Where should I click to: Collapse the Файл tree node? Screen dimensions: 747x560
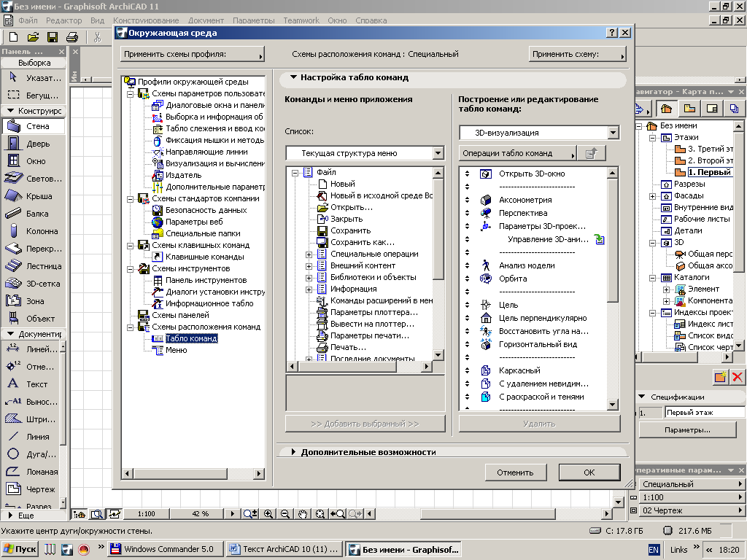tap(295, 173)
